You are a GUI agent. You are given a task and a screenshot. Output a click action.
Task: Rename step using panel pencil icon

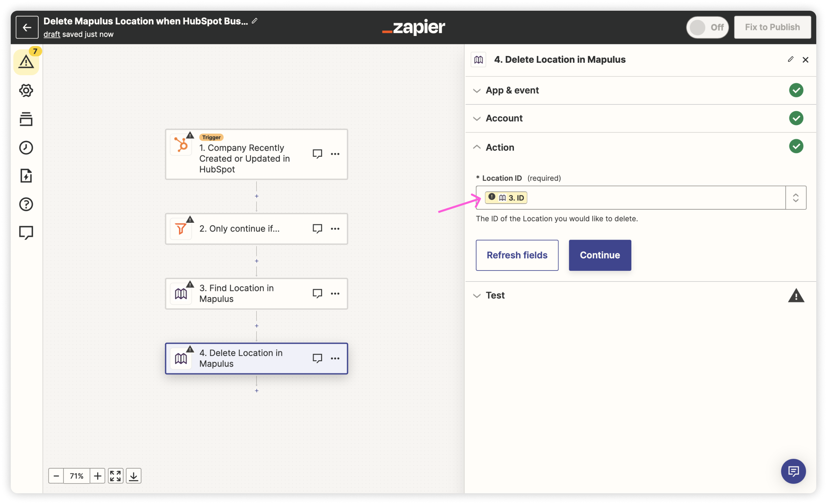pyautogui.click(x=790, y=59)
